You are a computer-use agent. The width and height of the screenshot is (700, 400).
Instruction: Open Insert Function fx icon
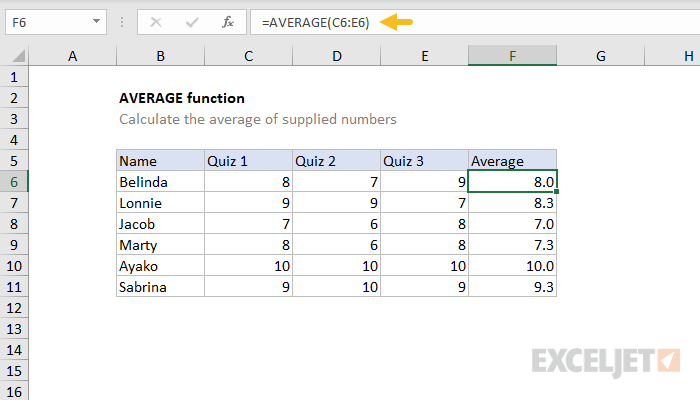click(228, 21)
